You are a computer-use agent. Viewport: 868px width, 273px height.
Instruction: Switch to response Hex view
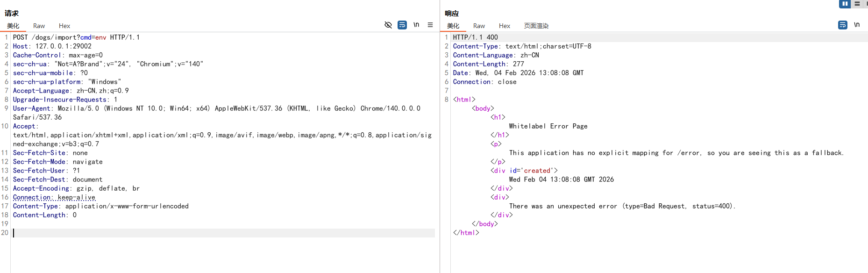click(x=505, y=26)
